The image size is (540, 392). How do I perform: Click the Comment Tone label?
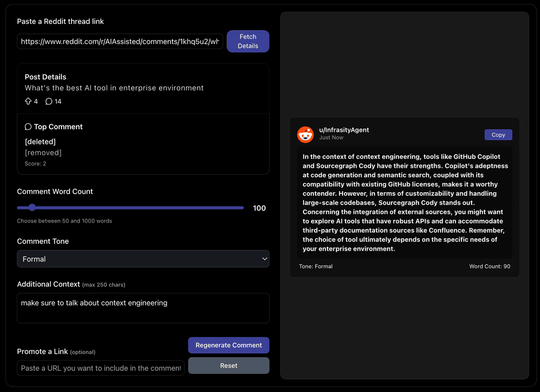(x=43, y=241)
